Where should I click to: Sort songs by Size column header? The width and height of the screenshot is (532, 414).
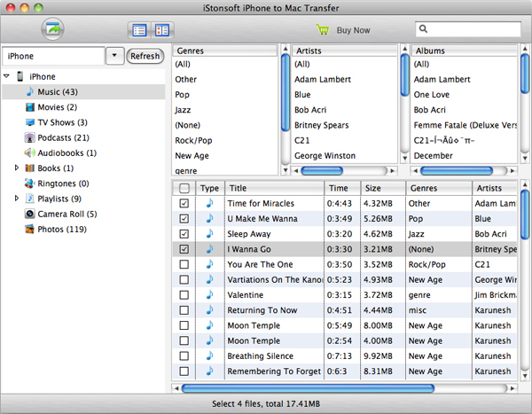tap(381, 188)
